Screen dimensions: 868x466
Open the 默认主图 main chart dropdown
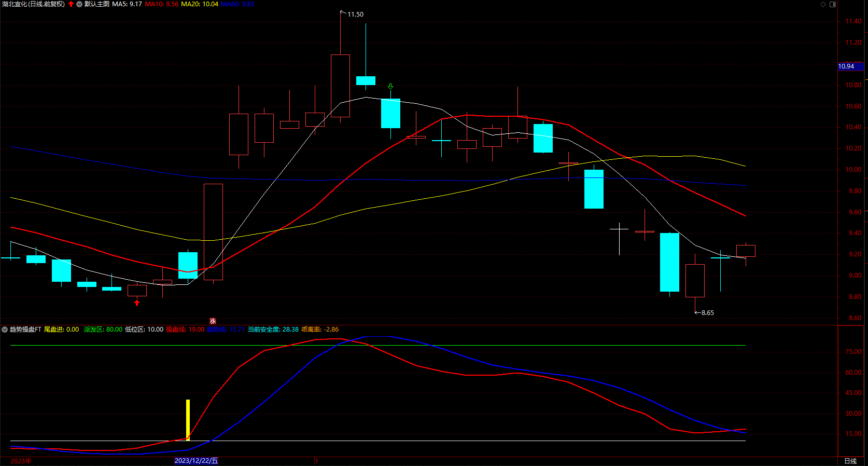pyautogui.click(x=79, y=4)
